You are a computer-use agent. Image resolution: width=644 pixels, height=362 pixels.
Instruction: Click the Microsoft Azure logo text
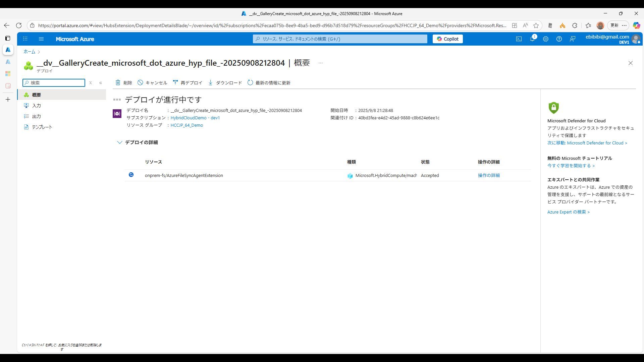click(x=75, y=39)
